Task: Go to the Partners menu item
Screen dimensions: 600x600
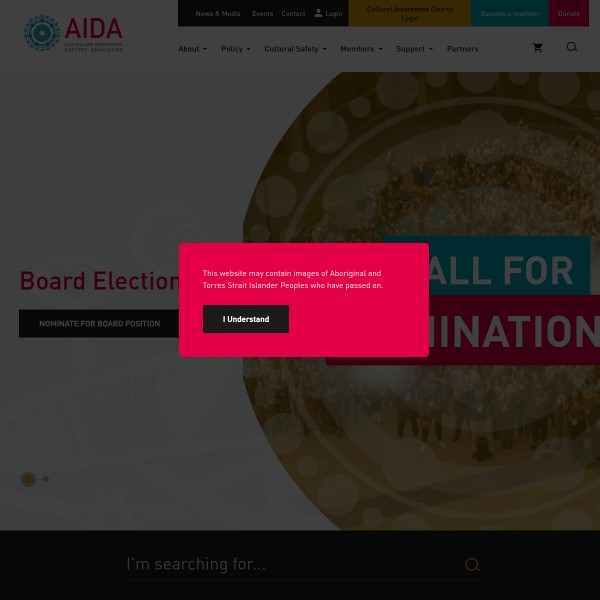Action: point(462,49)
